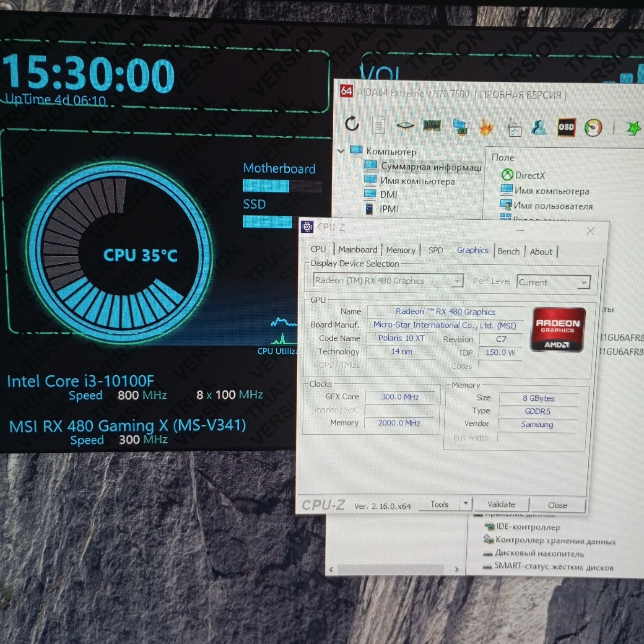This screenshot has width=644, height=644.
Task: Switch to the Bench tab
Action: (508, 251)
